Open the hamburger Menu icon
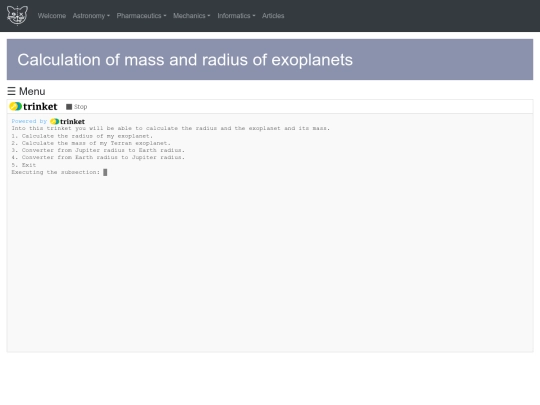The image size is (540, 405). (x=11, y=91)
